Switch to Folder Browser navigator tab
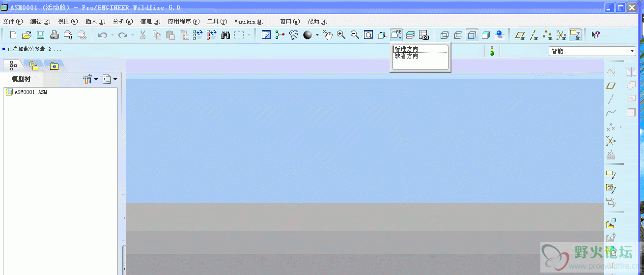The height and width of the screenshot is (275, 644). click(x=33, y=65)
